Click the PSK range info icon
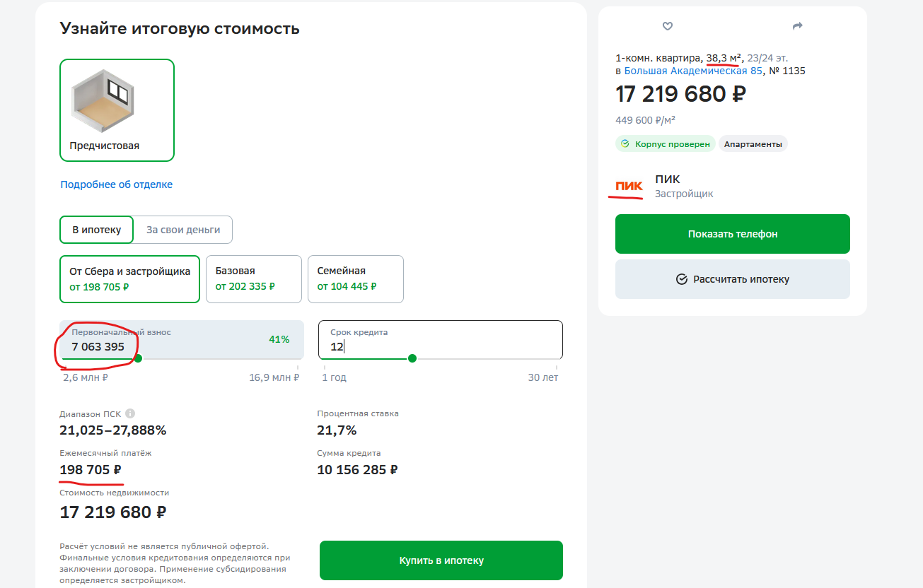This screenshot has width=923, height=588. pyautogui.click(x=130, y=414)
